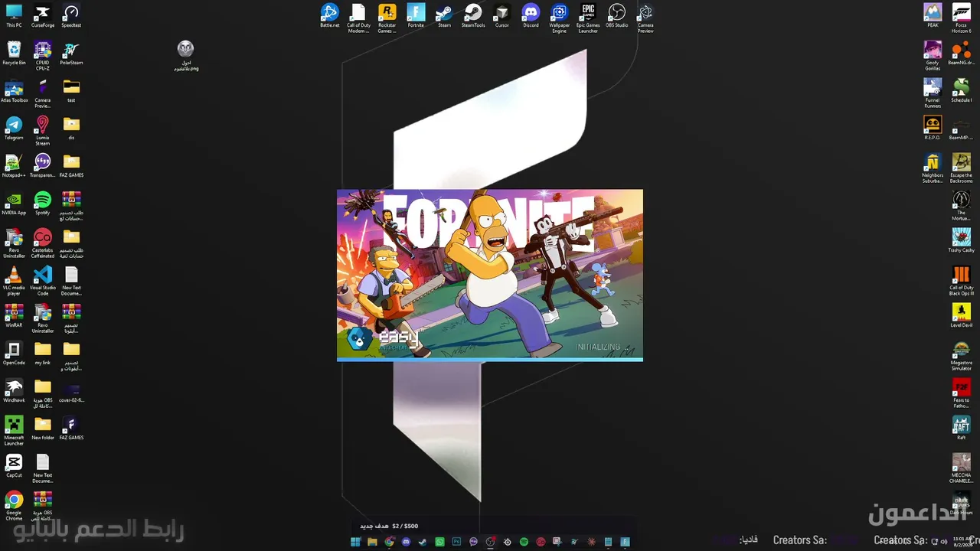Image resolution: width=980 pixels, height=551 pixels.
Task: Open the Funnel Runners shortcut
Action: point(933,93)
